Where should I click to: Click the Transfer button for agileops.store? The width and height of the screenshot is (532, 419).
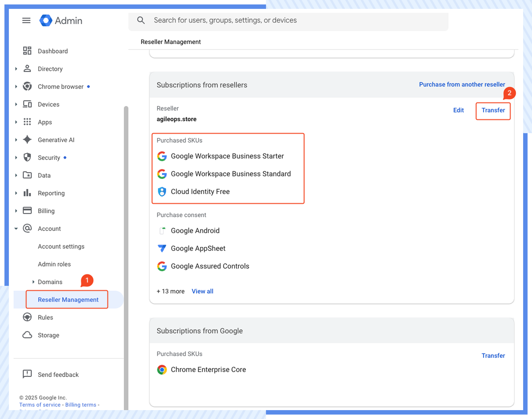tap(493, 110)
